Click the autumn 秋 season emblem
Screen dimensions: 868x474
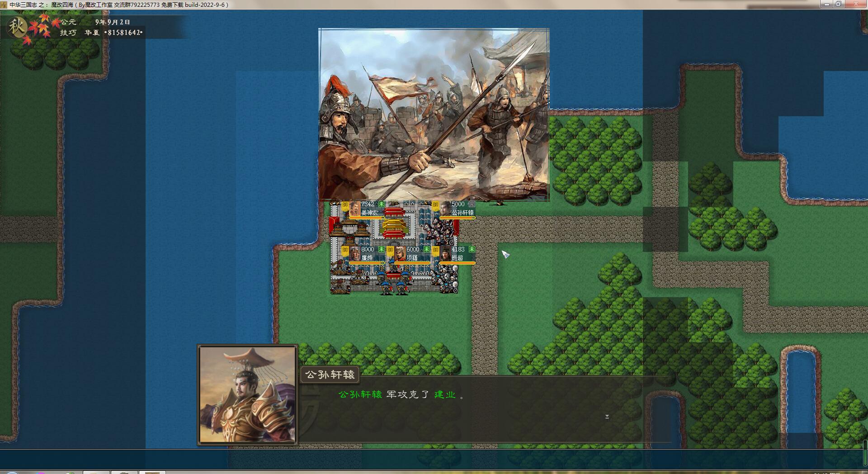tap(18, 28)
